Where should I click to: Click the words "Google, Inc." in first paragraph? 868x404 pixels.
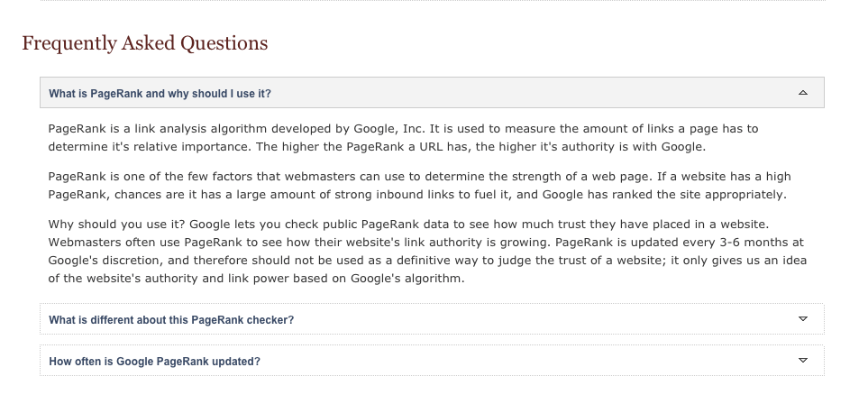[389, 129]
